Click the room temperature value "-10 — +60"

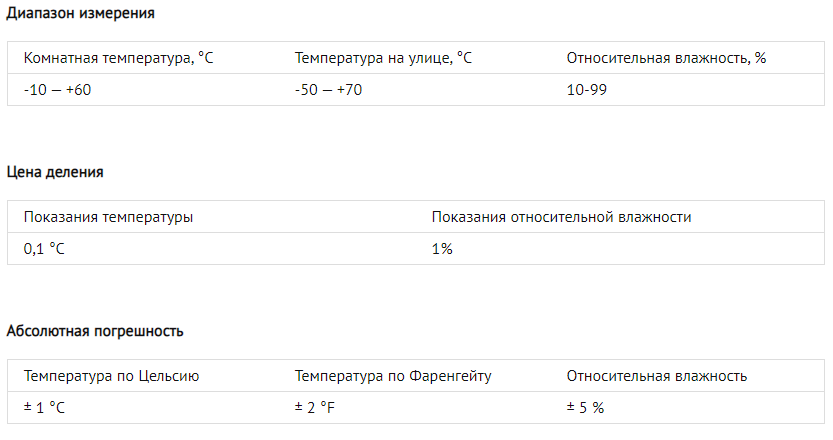pyautogui.click(x=57, y=89)
